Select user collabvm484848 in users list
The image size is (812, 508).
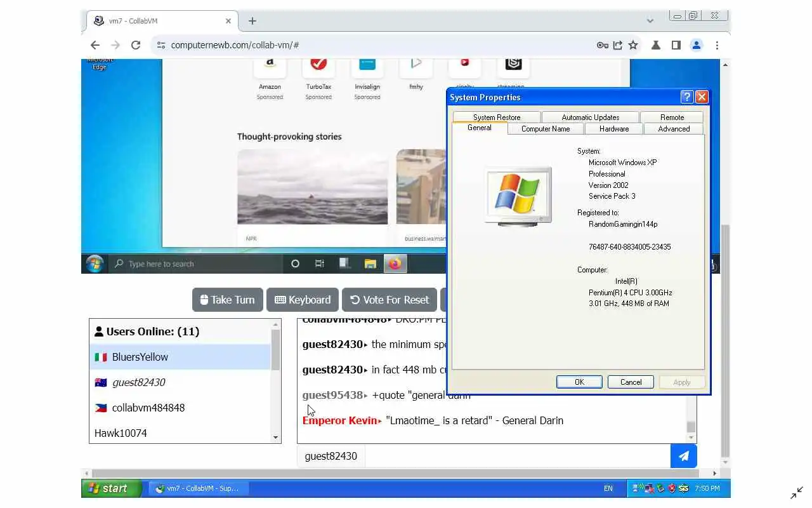[x=180, y=408]
